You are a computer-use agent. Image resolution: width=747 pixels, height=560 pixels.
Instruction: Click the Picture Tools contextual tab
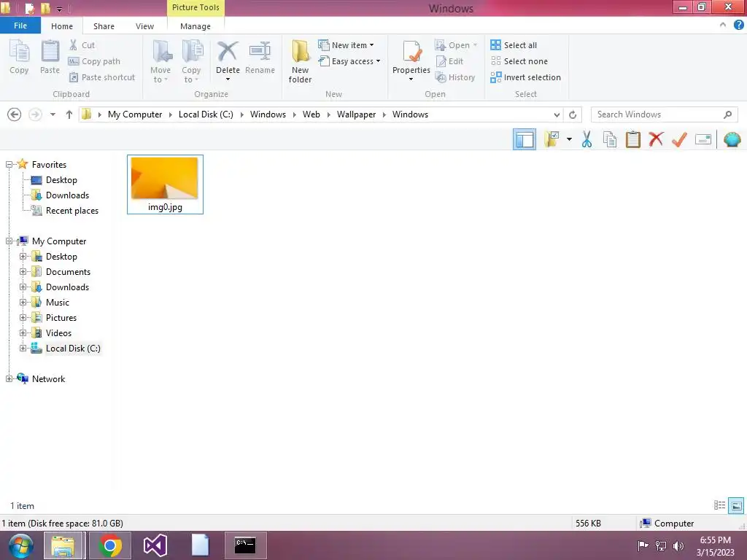click(196, 7)
